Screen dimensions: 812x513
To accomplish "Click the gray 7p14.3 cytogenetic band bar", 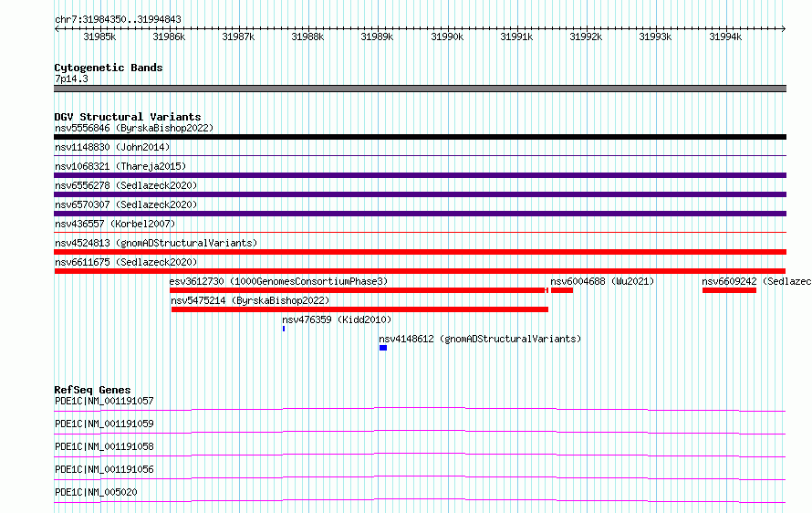I will point(420,89).
